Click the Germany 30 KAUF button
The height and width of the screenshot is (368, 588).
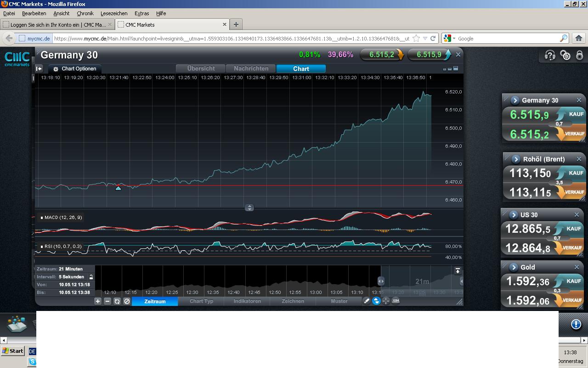571,114
